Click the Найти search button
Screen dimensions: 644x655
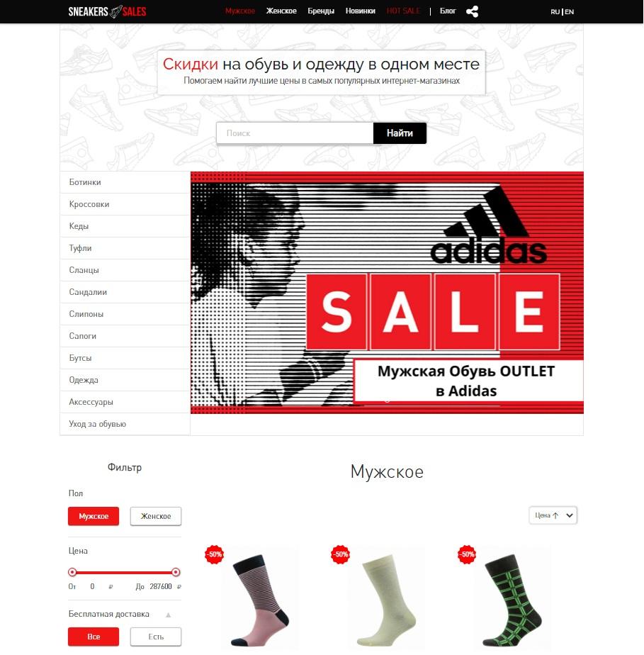[x=400, y=133]
